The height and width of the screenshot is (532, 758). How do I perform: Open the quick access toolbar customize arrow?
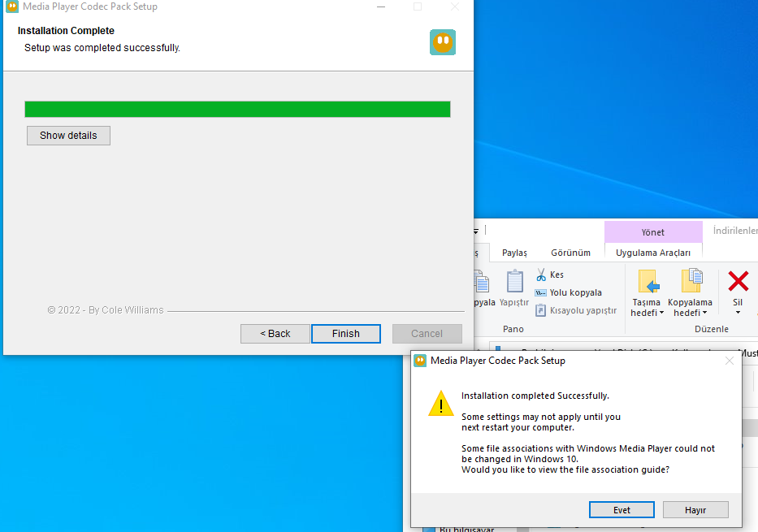(476, 231)
